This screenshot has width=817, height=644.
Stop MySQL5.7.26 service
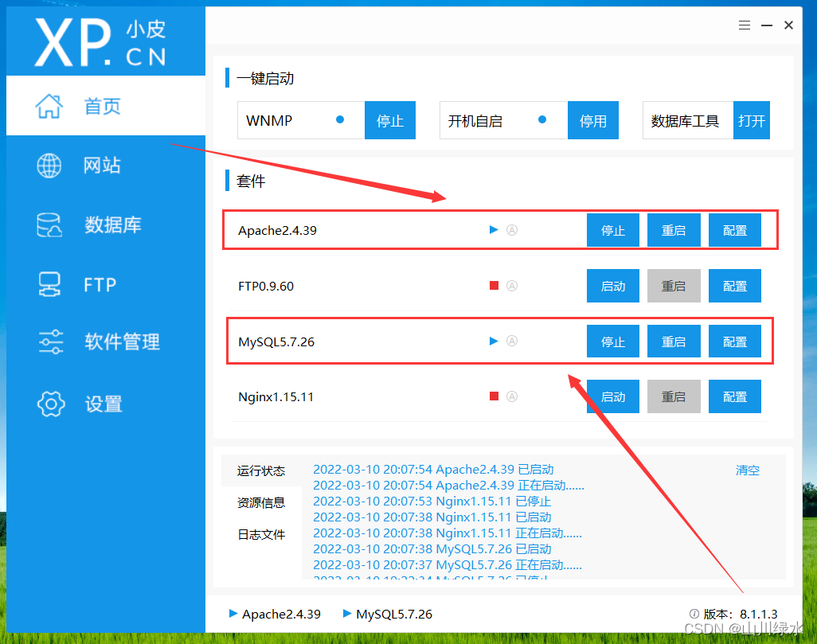[x=613, y=342]
